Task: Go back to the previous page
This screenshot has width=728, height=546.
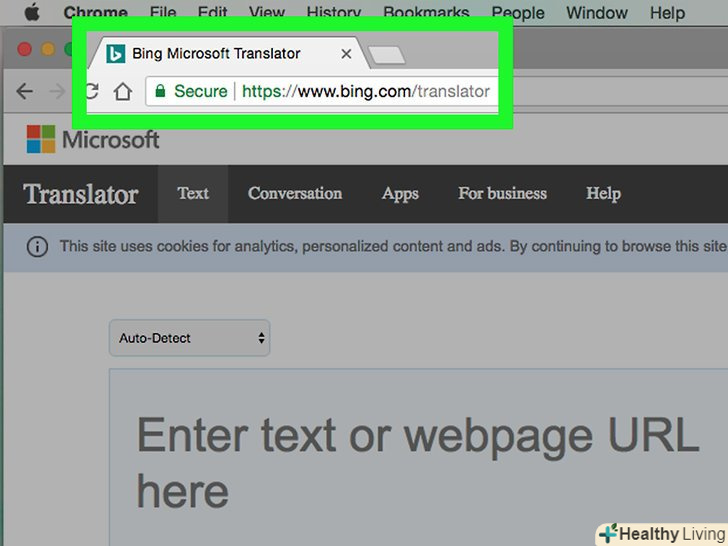Action: tap(24, 91)
